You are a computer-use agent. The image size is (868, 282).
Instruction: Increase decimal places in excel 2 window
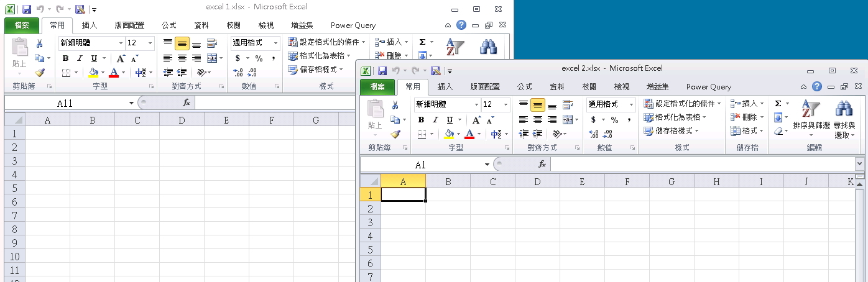593,134
